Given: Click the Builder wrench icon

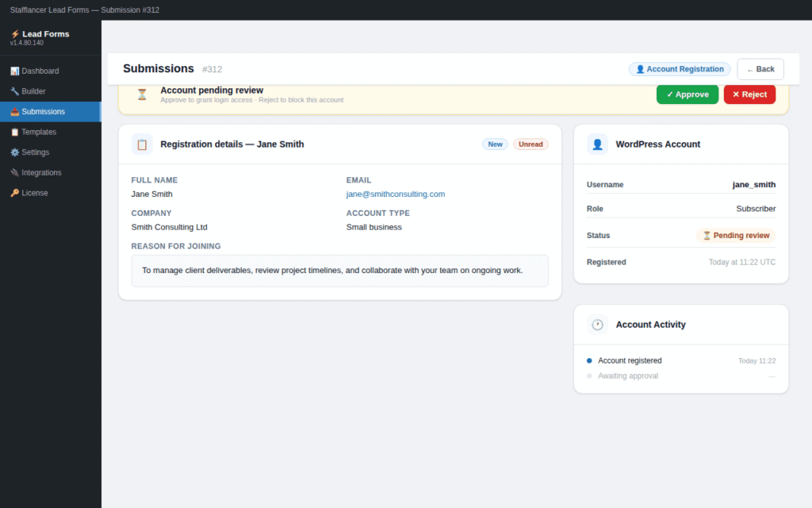Looking at the screenshot, I should (x=14, y=91).
